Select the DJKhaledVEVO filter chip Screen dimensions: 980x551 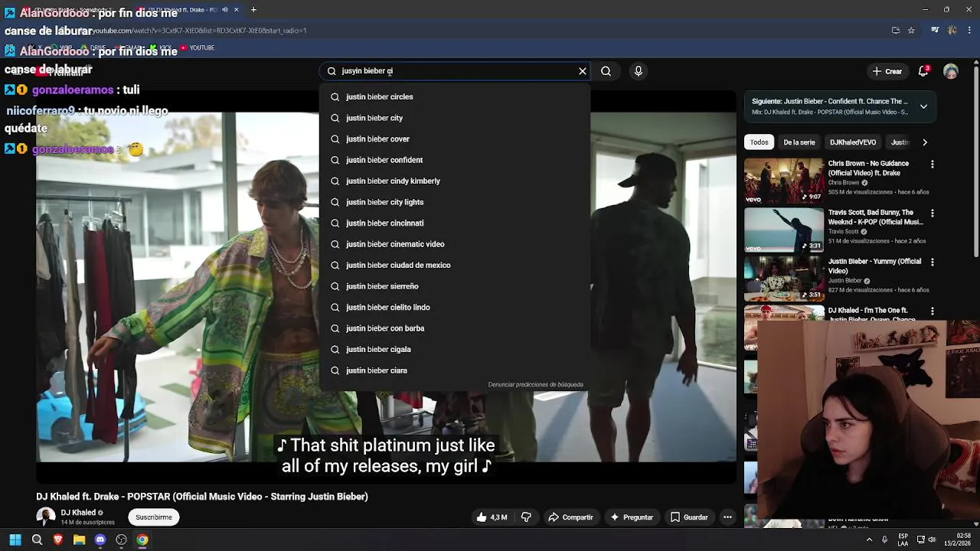pos(853,142)
